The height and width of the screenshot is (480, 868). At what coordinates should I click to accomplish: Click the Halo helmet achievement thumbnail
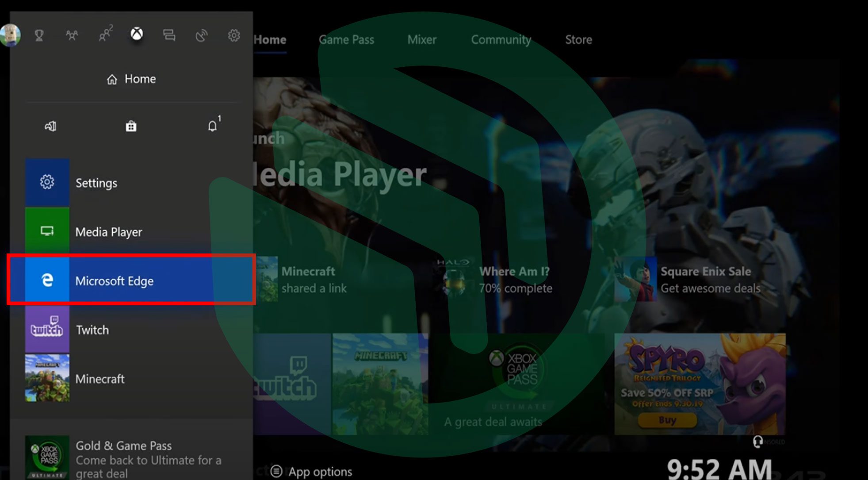pos(455,280)
